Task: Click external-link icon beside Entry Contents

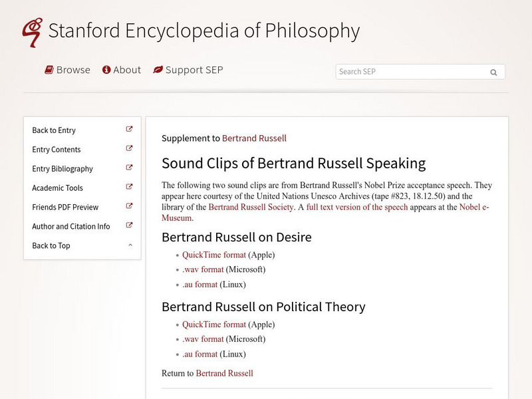Action: [130, 149]
